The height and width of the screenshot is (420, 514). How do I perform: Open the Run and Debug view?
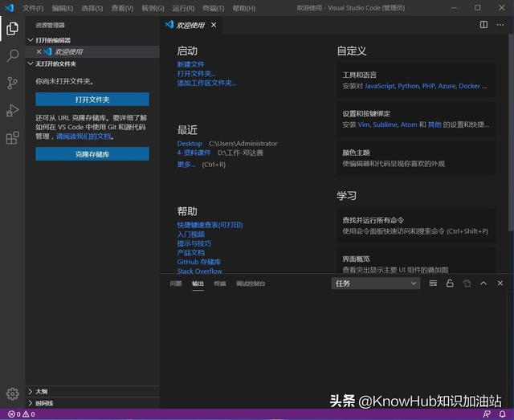click(x=13, y=111)
